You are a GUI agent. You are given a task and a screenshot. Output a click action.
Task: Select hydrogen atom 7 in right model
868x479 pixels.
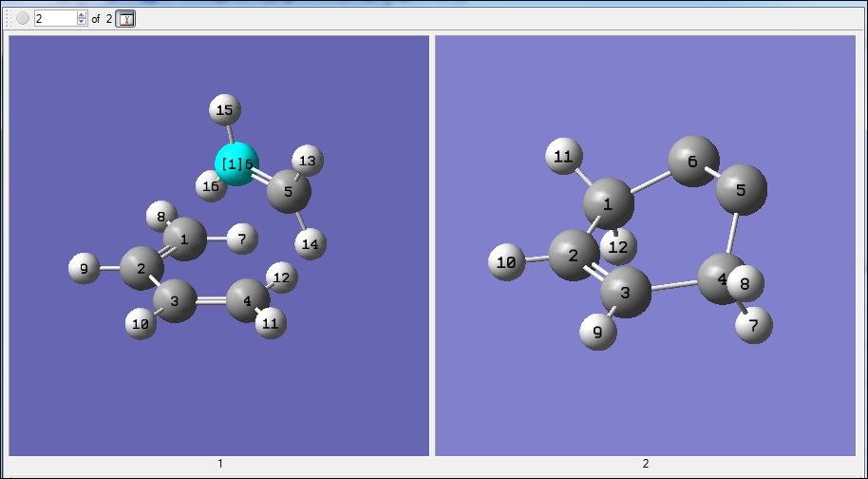pyautogui.click(x=753, y=326)
